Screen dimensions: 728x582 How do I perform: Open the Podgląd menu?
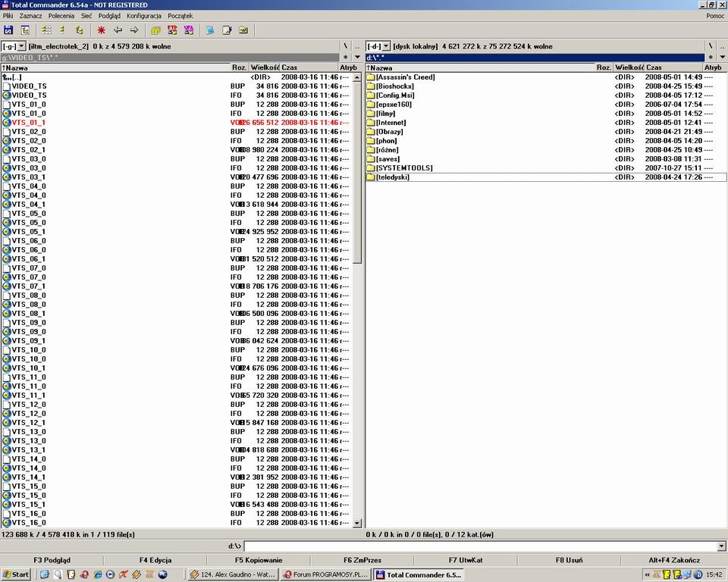click(x=109, y=16)
